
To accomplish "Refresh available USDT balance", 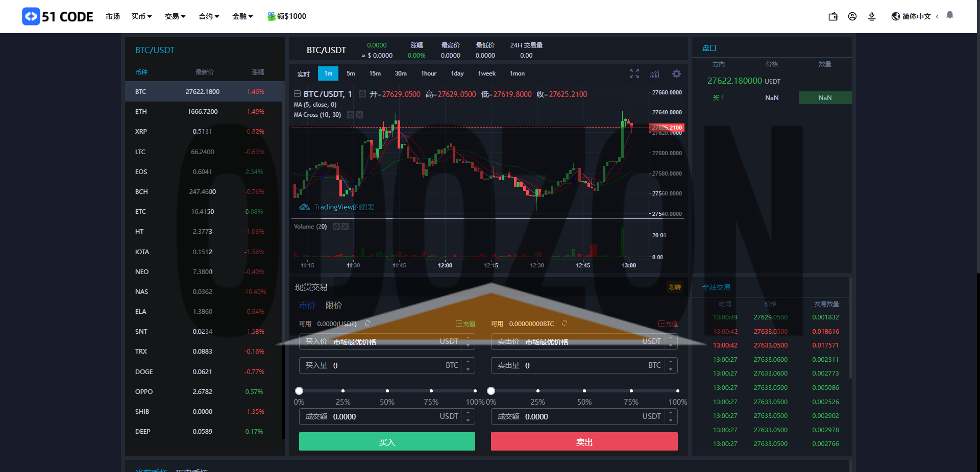I will [x=367, y=324].
